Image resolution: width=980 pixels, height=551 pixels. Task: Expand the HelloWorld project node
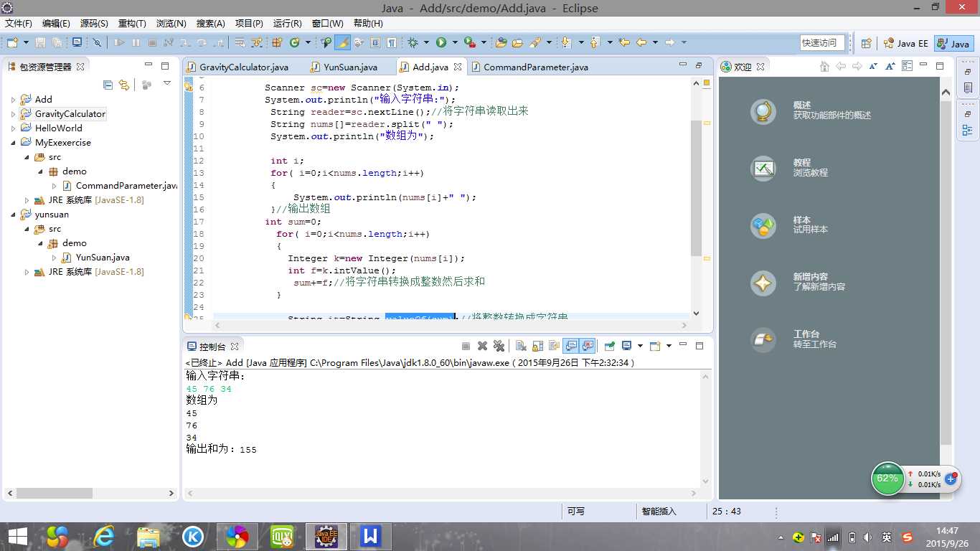point(13,128)
